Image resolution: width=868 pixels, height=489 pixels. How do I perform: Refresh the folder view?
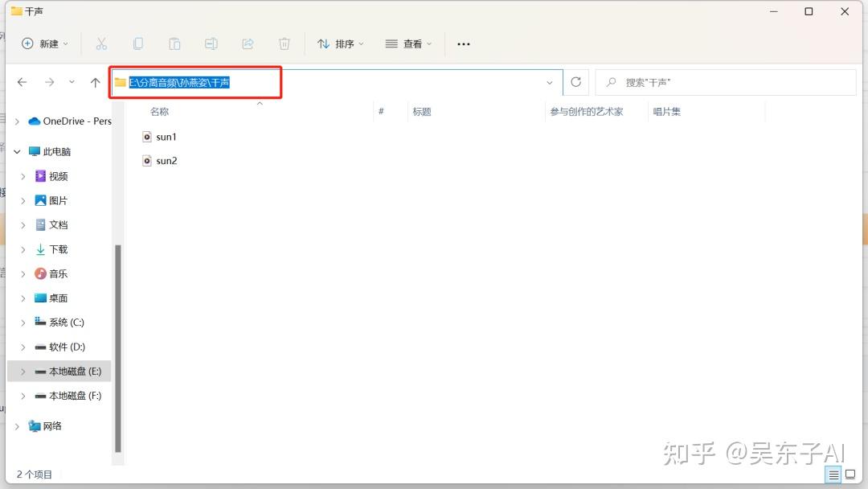[x=575, y=83]
